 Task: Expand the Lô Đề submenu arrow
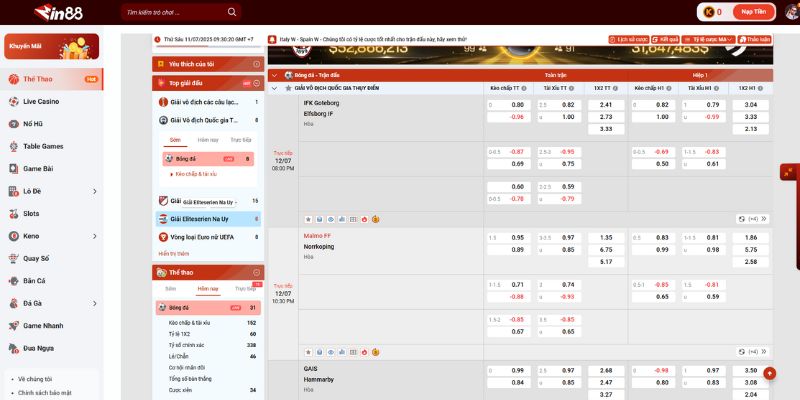[x=94, y=191]
